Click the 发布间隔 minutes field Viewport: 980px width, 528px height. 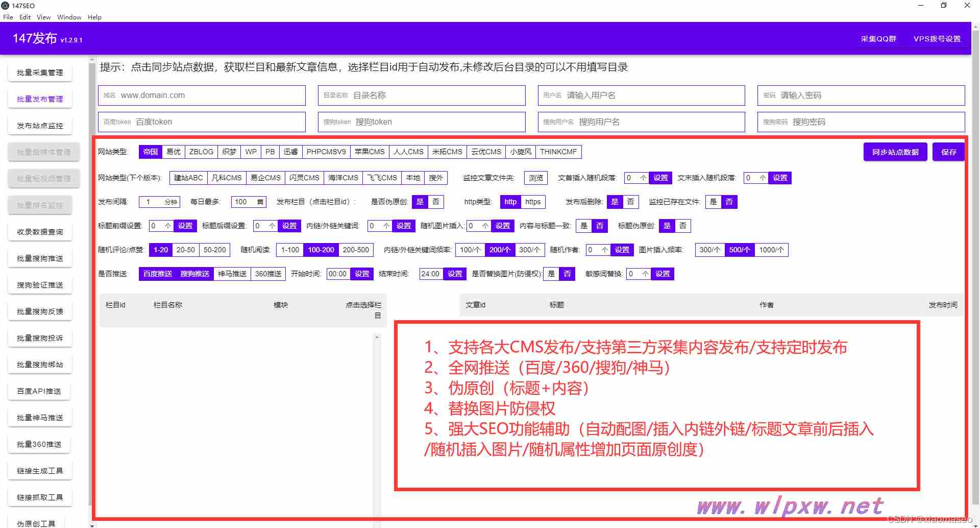[x=159, y=202]
